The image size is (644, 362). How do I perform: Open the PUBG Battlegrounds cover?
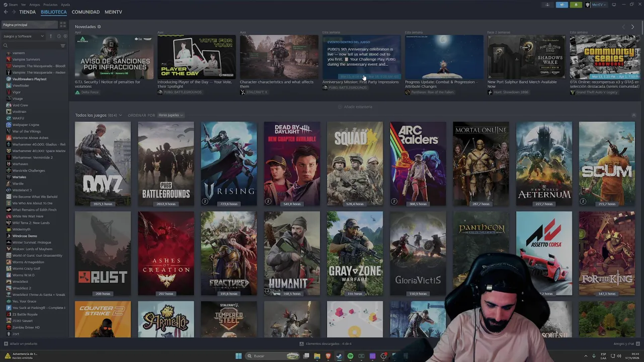(x=166, y=164)
